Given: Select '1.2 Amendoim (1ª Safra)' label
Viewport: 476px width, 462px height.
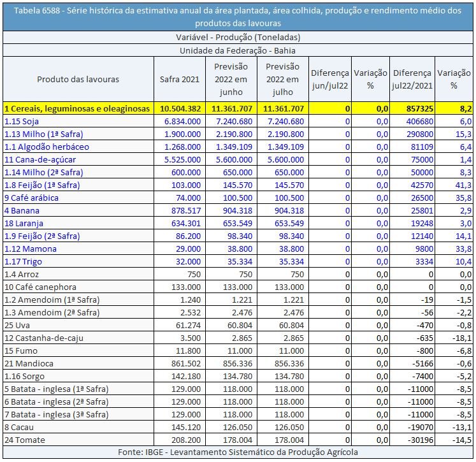Looking at the screenshot, I should (x=52, y=300).
